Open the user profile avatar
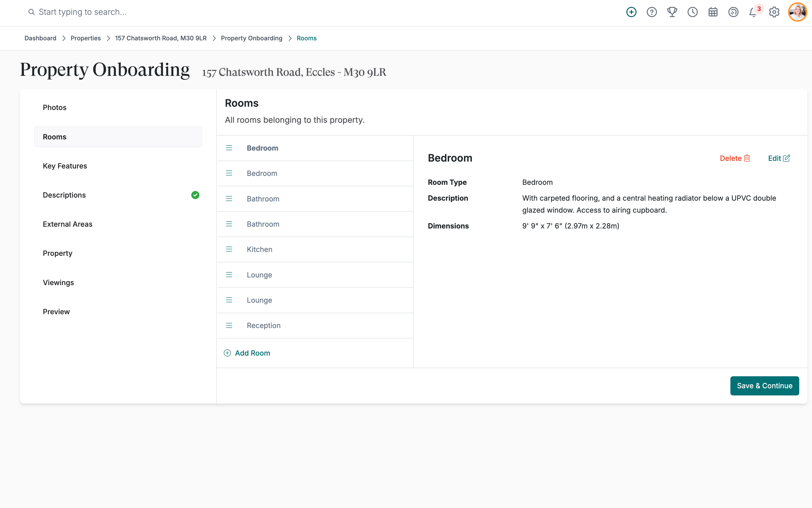 797,12
